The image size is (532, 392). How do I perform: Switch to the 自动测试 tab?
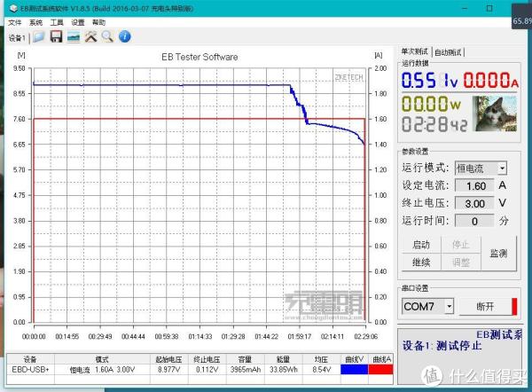448,52
